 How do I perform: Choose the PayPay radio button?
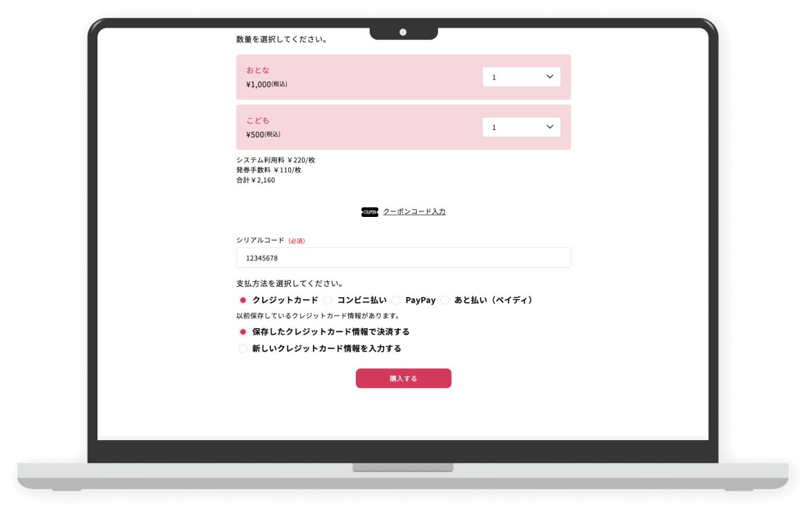pyautogui.click(x=396, y=301)
